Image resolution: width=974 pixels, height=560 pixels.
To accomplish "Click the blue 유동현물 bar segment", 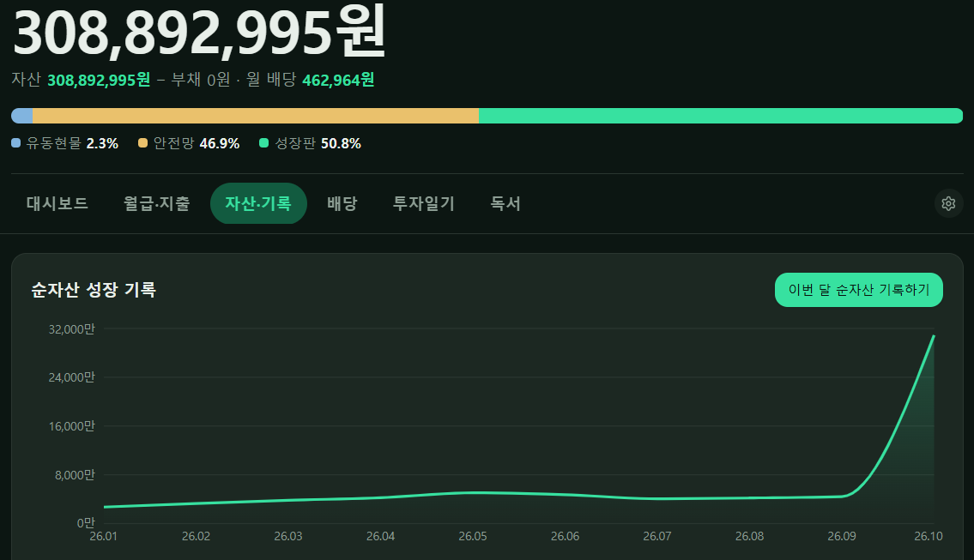I will (22, 116).
